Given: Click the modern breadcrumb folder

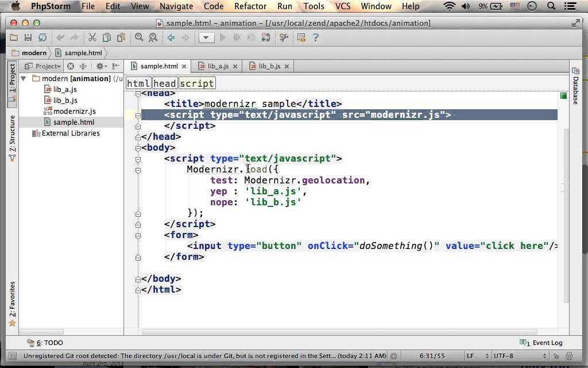Looking at the screenshot, I should pyautogui.click(x=29, y=53).
